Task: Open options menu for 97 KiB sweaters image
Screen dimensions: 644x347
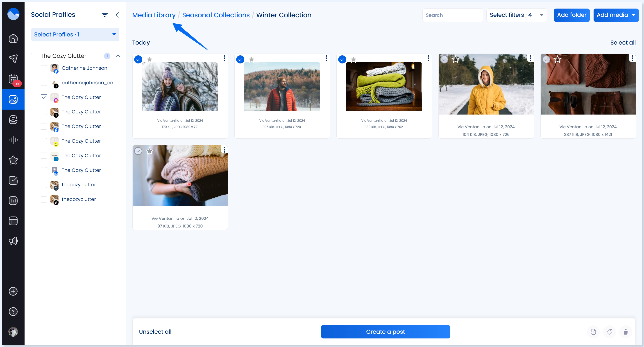Action: [x=224, y=150]
